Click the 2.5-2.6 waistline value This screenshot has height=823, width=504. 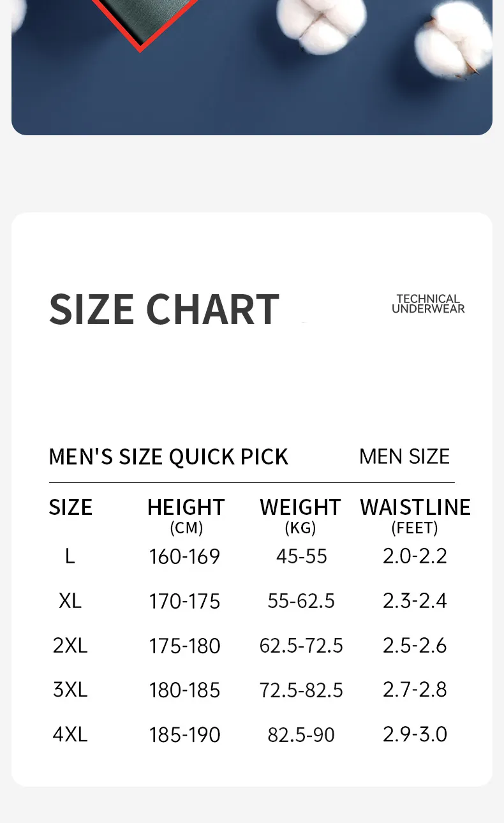[x=415, y=646]
